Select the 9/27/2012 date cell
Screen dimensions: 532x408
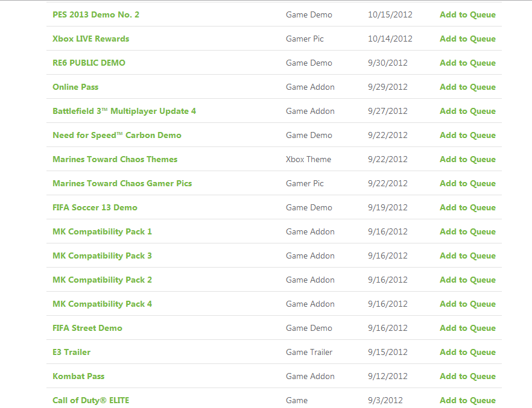tap(387, 111)
